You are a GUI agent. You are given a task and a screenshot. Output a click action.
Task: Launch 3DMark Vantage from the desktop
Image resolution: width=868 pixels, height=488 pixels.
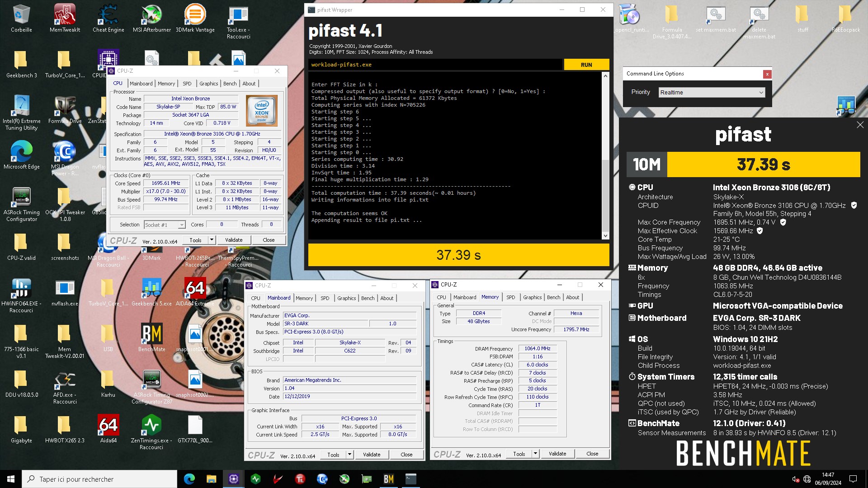[195, 18]
